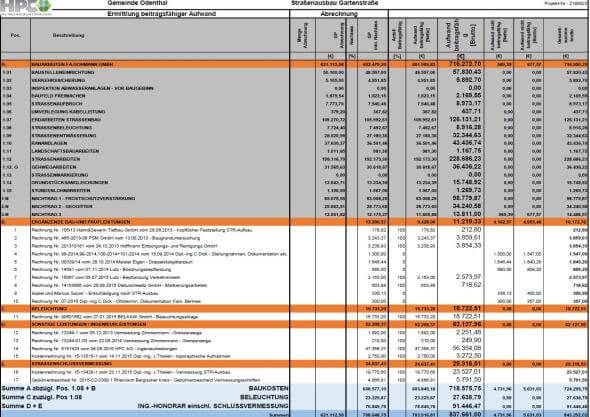
Task: Click the large Brutto value 437,71
Action: point(471,111)
